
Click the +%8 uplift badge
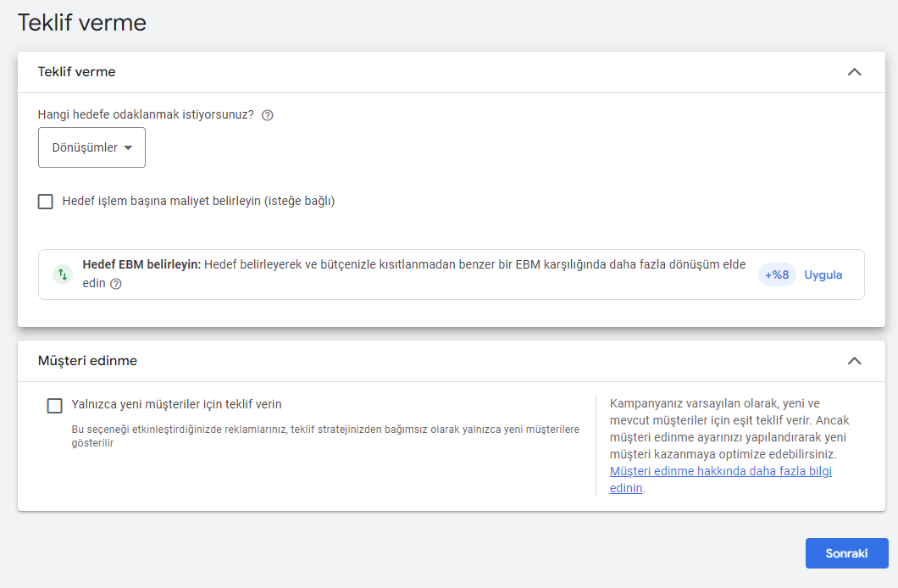777,275
